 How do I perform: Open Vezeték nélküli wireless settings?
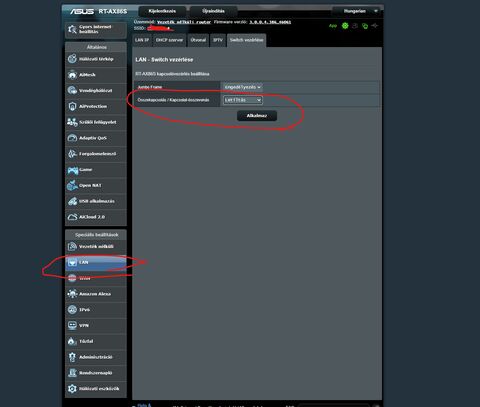coord(96,247)
